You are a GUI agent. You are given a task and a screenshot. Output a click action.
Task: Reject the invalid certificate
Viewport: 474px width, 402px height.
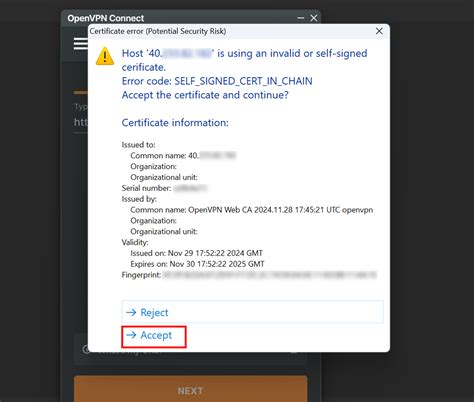click(252, 312)
